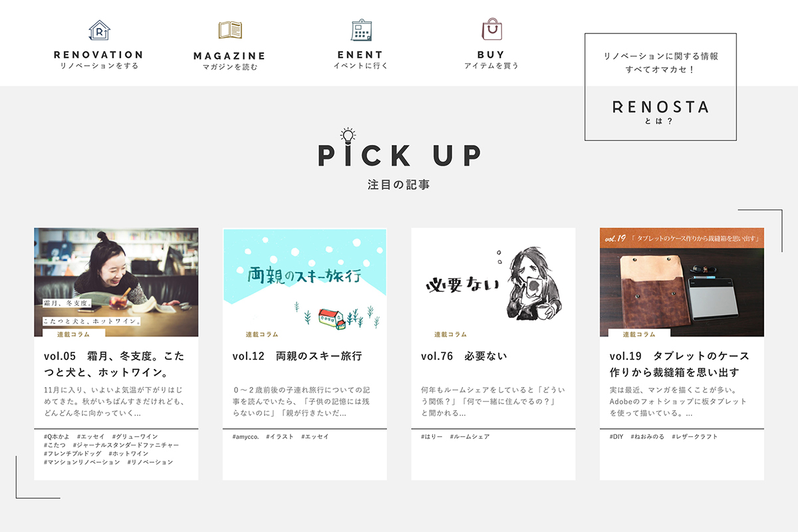Open the RENOSTA とは？ info box
Image resolution: width=798 pixels, height=532 pixels.
click(x=660, y=86)
